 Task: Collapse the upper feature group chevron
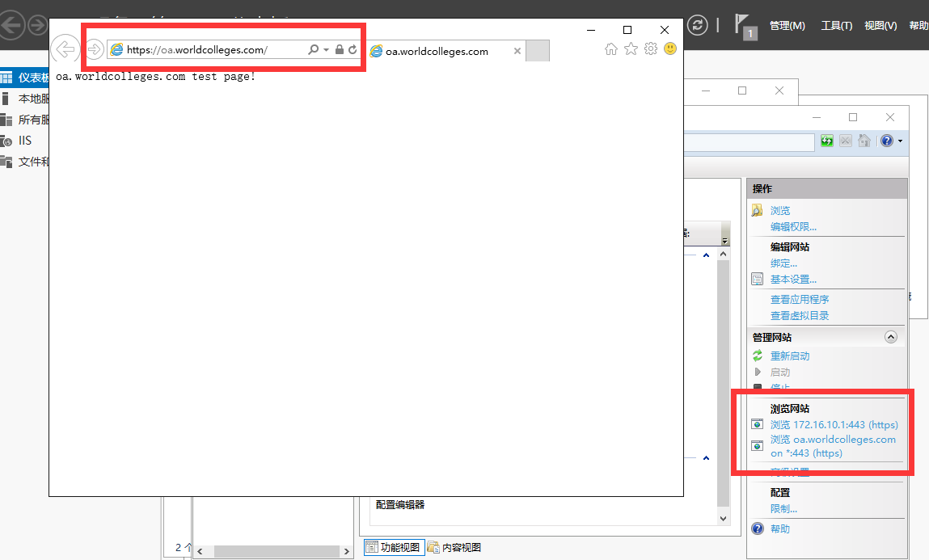(706, 255)
